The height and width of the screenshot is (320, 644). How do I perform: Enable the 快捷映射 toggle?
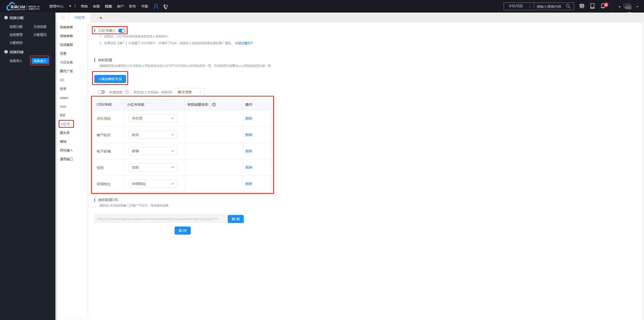(102, 92)
